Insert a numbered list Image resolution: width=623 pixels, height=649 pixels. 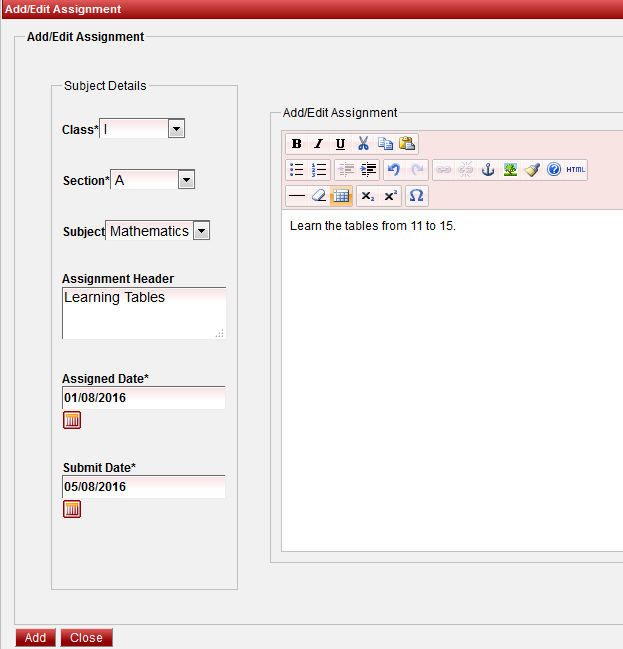click(319, 170)
